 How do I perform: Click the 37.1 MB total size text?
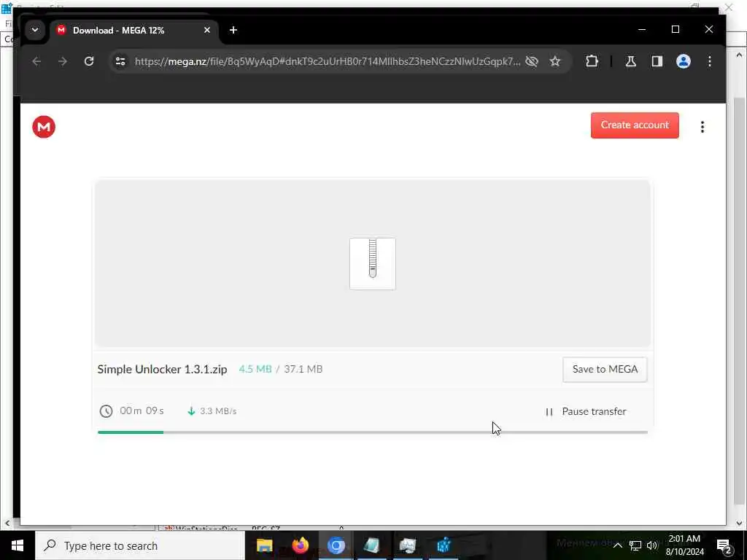303,369
